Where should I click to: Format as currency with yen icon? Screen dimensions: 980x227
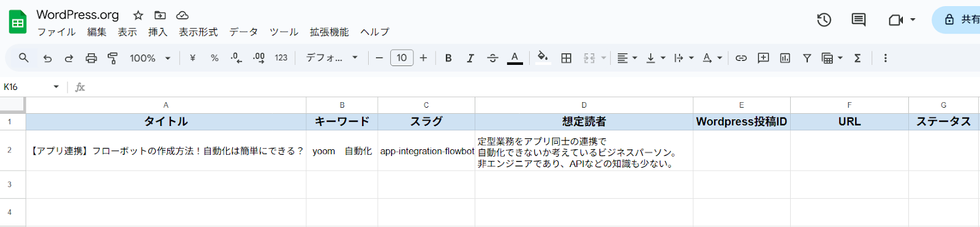(192, 58)
